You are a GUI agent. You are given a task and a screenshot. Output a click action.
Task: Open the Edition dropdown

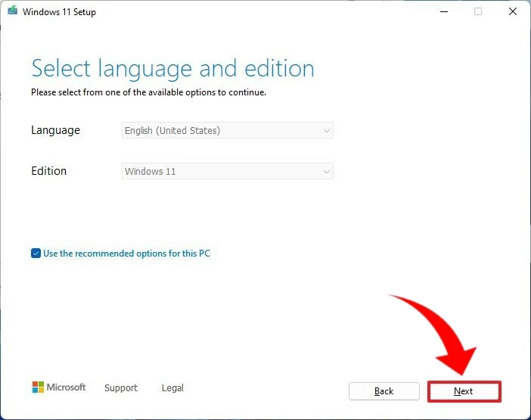228,171
